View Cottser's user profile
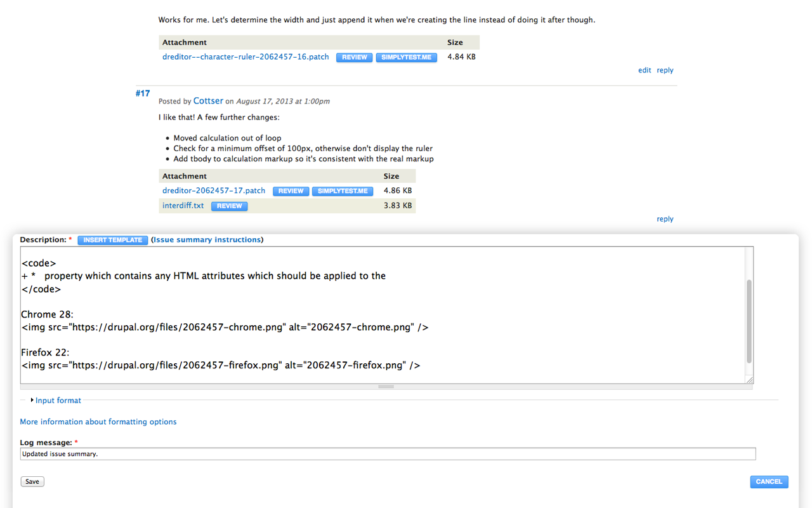The image size is (812, 508). (208, 101)
